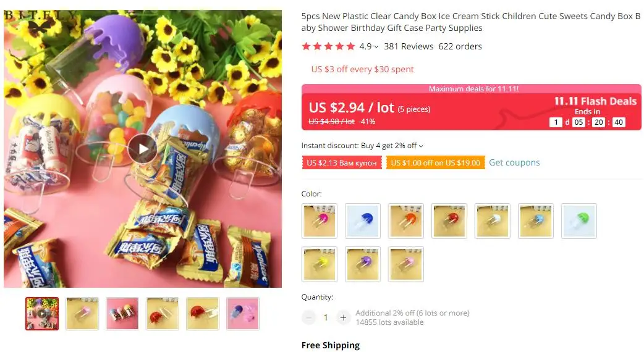
Task: Open the last thumbnail with blue and pink lids
Action: tap(243, 314)
